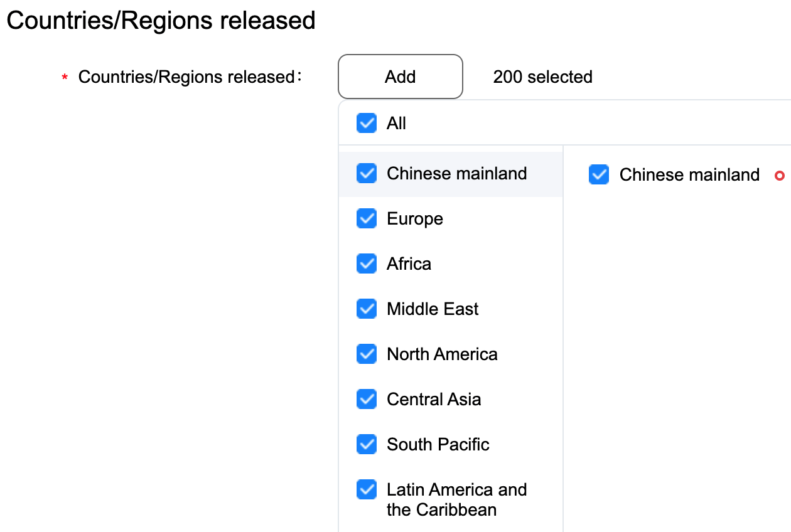Toggle the South Pacific checkbox
This screenshot has width=791, height=532.
tap(367, 444)
